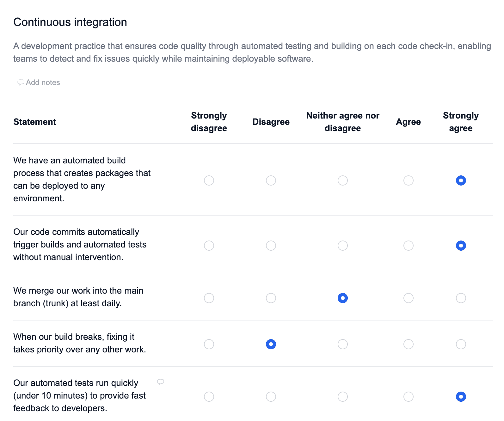Choose Disagree for merge into main branch daily
Image resolution: width=504 pixels, height=421 pixels.
[271, 298]
